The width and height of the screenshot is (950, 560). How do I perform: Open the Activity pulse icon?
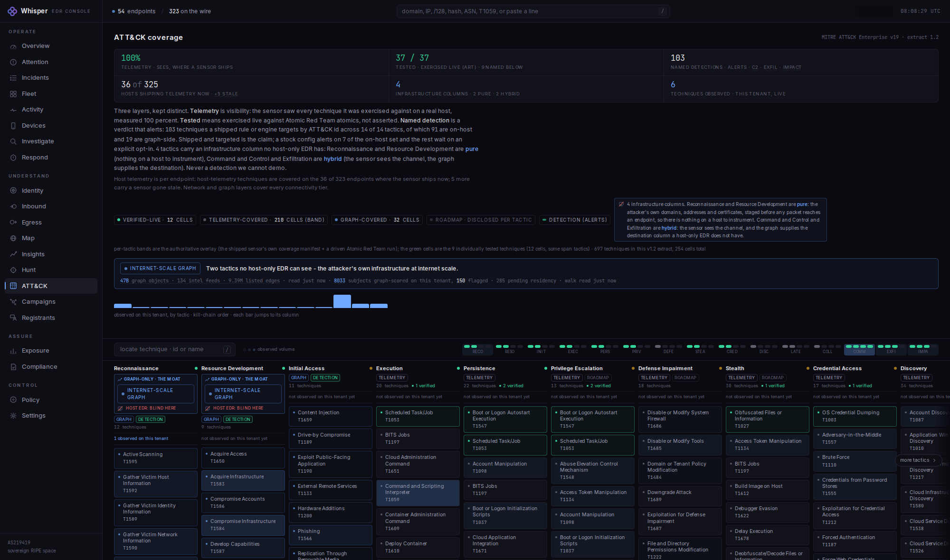(13, 110)
